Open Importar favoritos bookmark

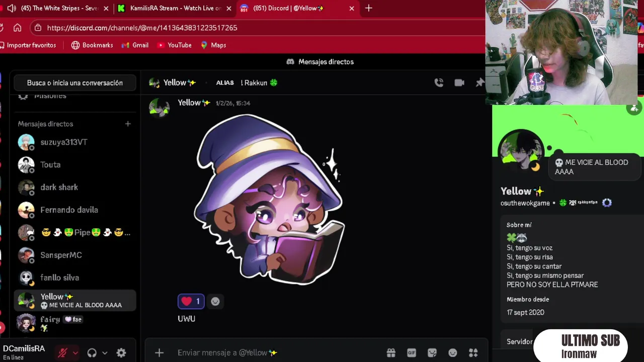click(28, 45)
